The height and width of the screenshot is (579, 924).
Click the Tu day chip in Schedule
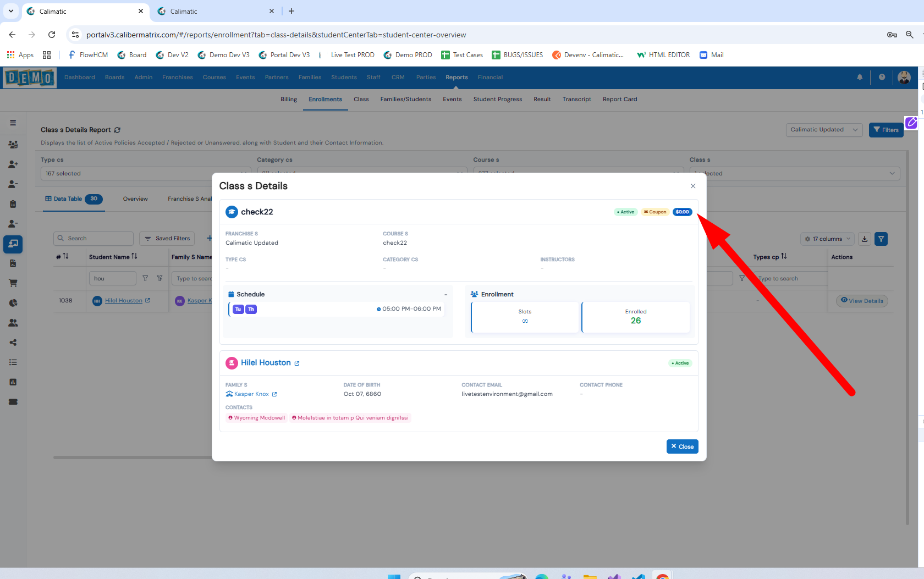[238, 309]
